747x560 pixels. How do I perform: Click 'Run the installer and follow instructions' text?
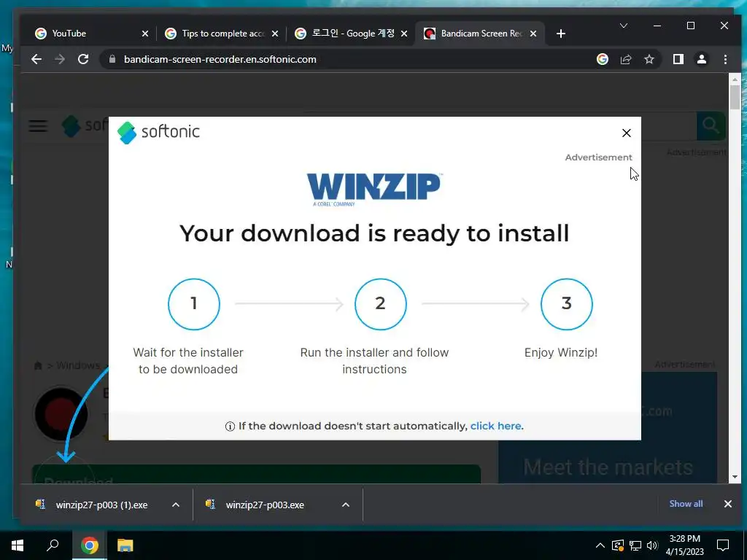[374, 360]
